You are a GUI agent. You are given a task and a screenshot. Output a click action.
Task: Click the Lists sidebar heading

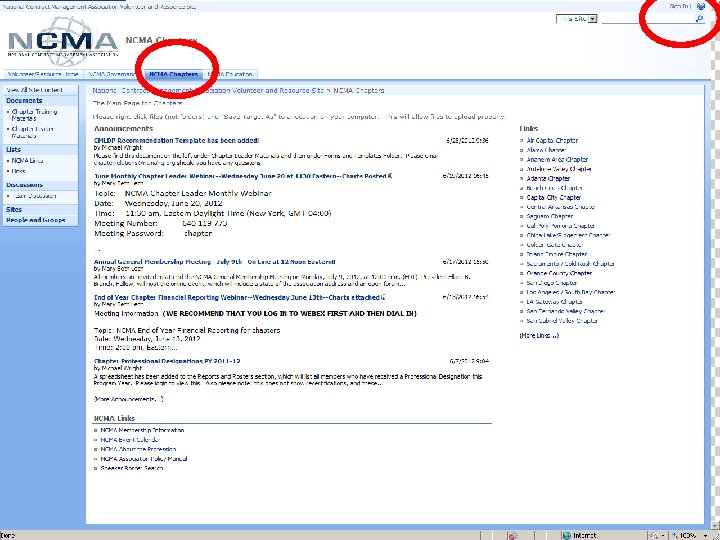(x=13, y=149)
